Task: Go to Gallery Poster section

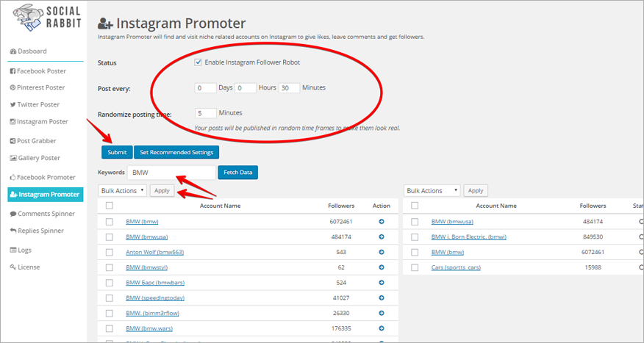Action: [35, 158]
